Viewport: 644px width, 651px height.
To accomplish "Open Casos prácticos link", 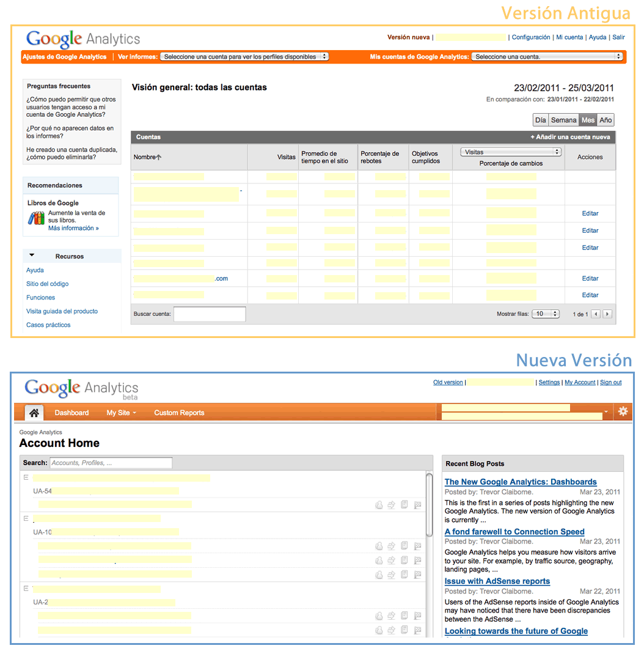I will tap(48, 325).
